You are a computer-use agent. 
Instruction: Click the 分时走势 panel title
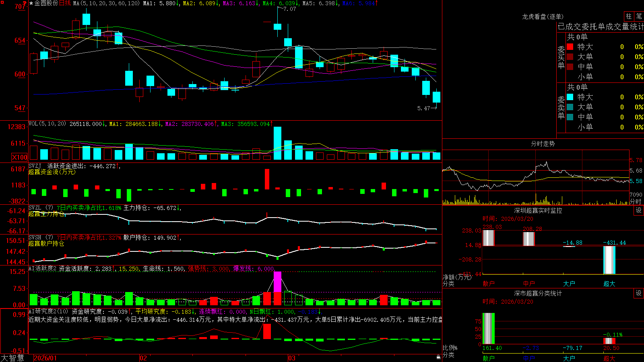(x=543, y=144)
